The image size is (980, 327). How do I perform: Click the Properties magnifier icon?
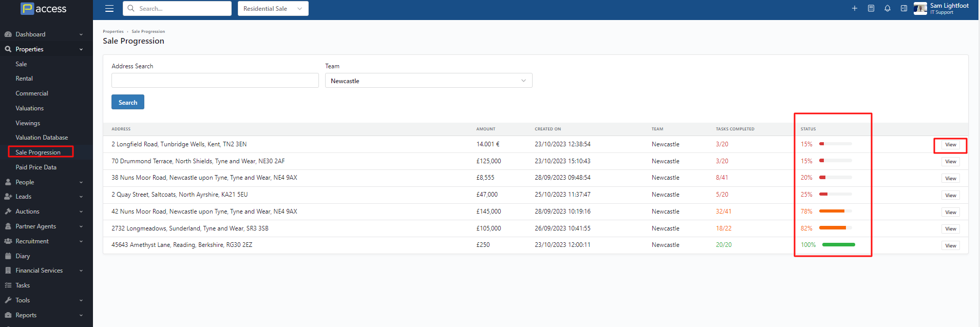pos(8,49)
